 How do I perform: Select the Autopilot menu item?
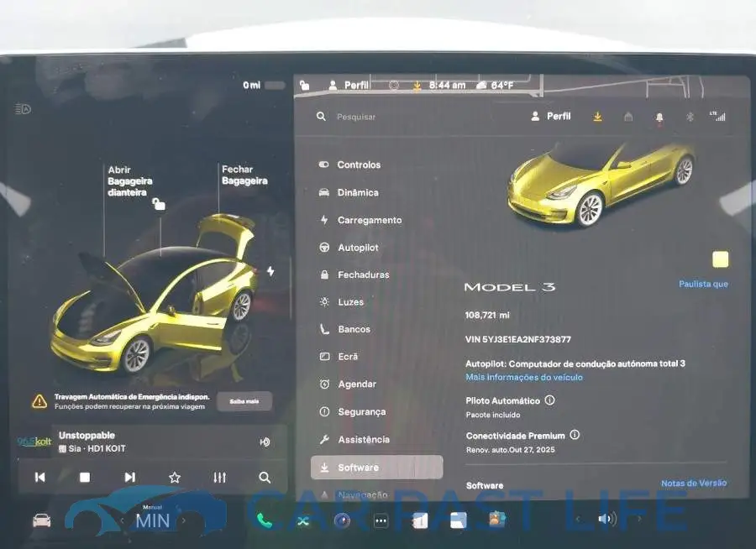coord(358,248)
